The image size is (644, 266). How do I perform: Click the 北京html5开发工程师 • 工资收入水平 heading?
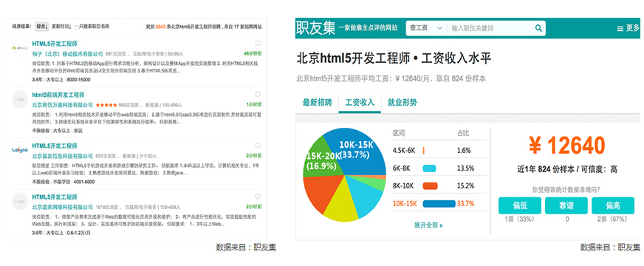click(394, 58)
